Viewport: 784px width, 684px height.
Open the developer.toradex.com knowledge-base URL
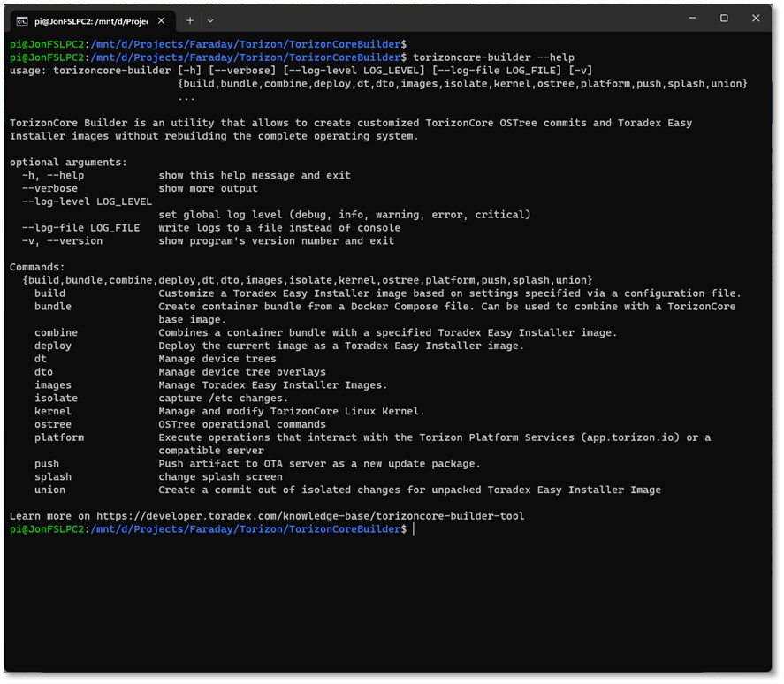point(310,516)
